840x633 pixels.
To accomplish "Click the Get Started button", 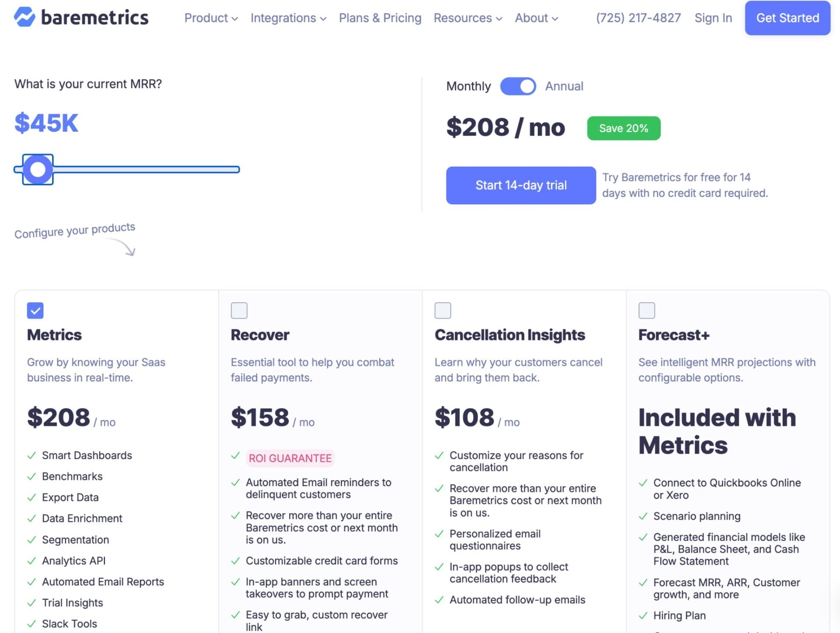I will (x=787, y=18).
